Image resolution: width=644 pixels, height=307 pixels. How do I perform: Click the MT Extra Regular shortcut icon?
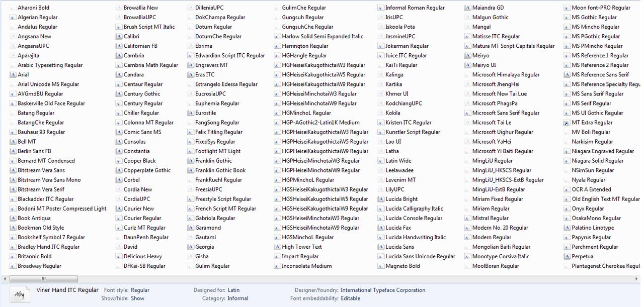tap(567, 123)
